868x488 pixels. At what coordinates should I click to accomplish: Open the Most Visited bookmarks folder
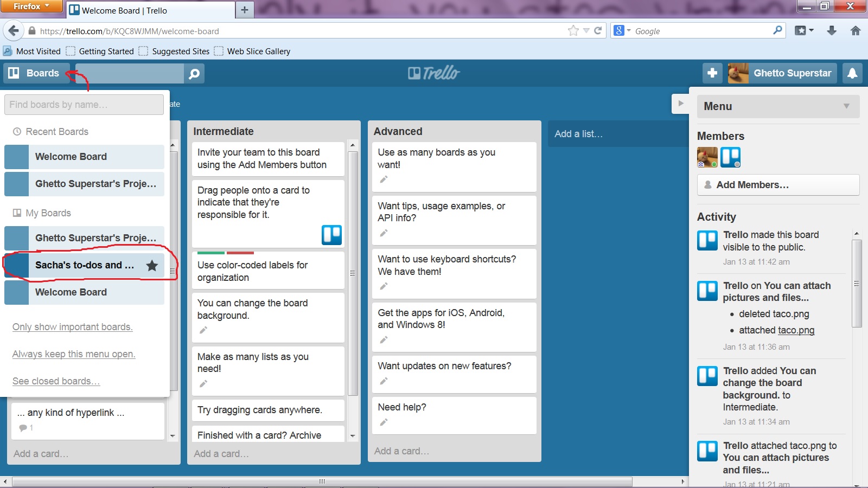point(32,52)
